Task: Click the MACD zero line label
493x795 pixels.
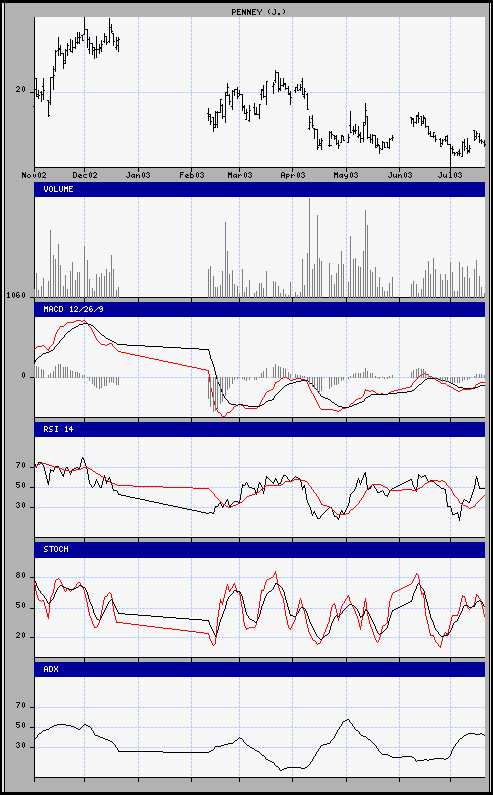Action: (x=23, y=376)
